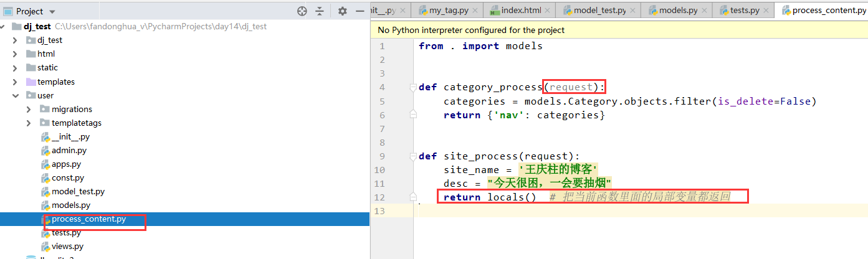Screen dimensions: 868x259
Task: Click the 'def site_process(request):' line
Action: (499, 156)
